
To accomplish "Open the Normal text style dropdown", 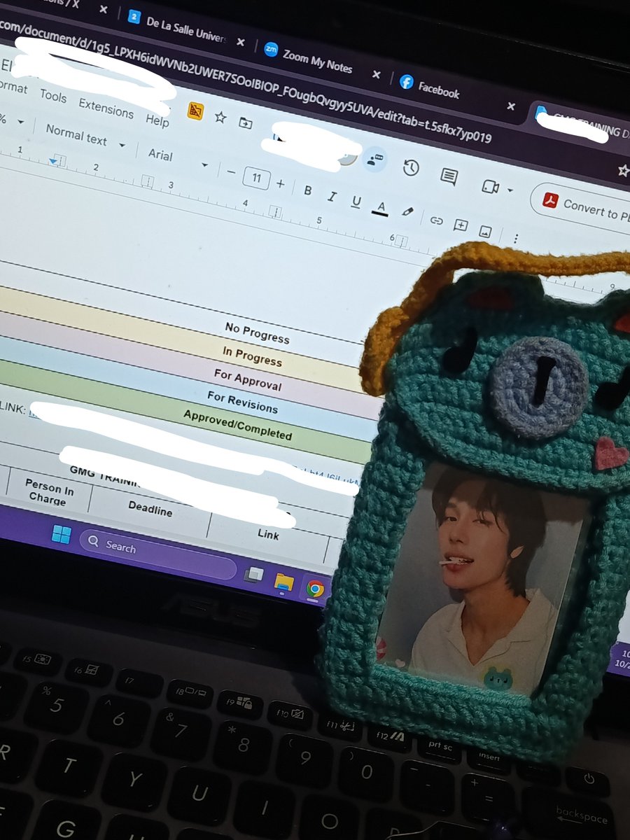I will [x=85, y=136].
